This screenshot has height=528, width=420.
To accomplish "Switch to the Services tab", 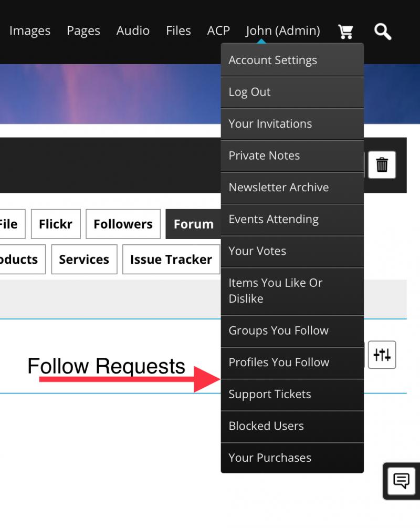I will coord(84,260).
